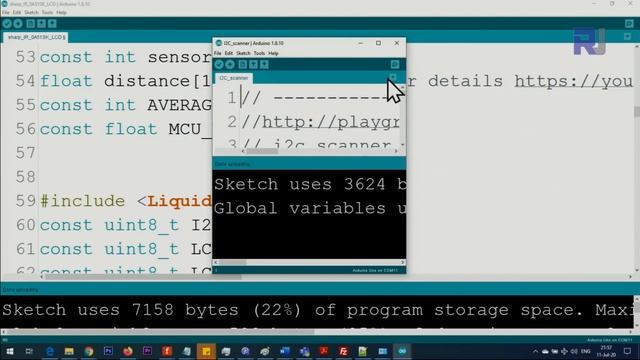Create new sketch from I2C_scanner window toolbar
The image size is (640, 360).
(x=243, y=64)
